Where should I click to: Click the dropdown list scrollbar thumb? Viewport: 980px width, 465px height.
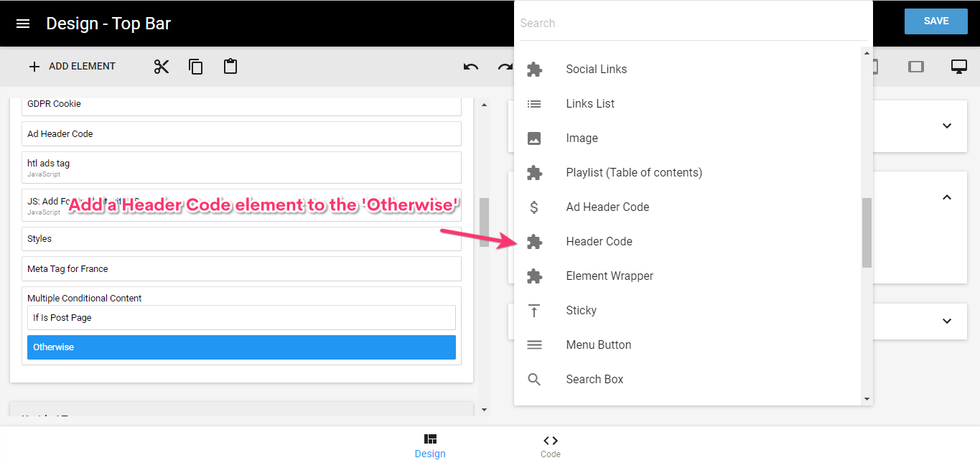(x=867, y=232)
